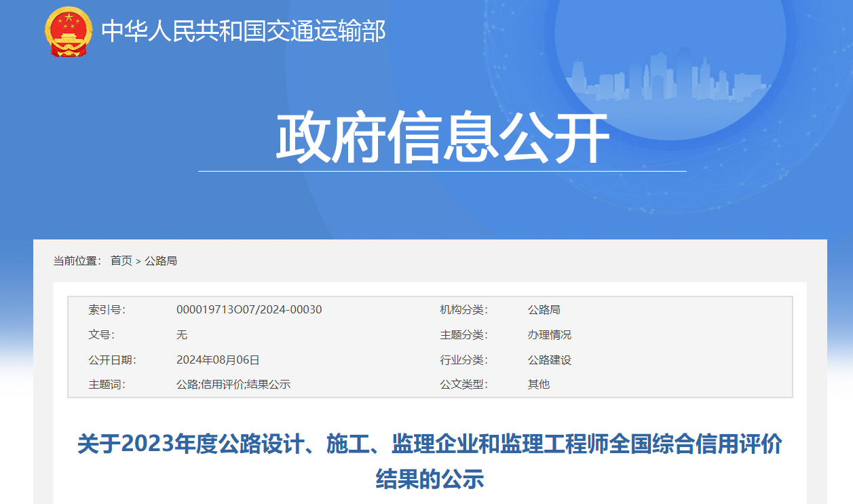This screenshot has height=504, width=853.
Task: Click the 公开日期 field label
Action: point(112,360)
